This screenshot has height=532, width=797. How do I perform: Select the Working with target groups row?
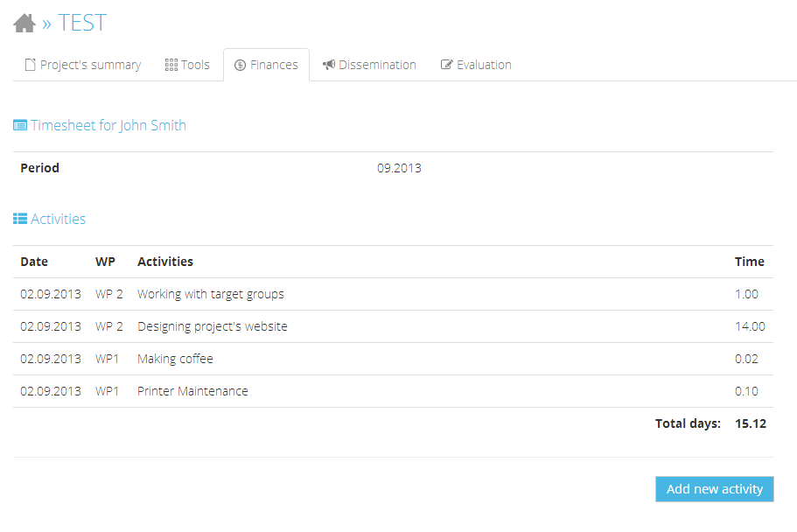(210, 294)
